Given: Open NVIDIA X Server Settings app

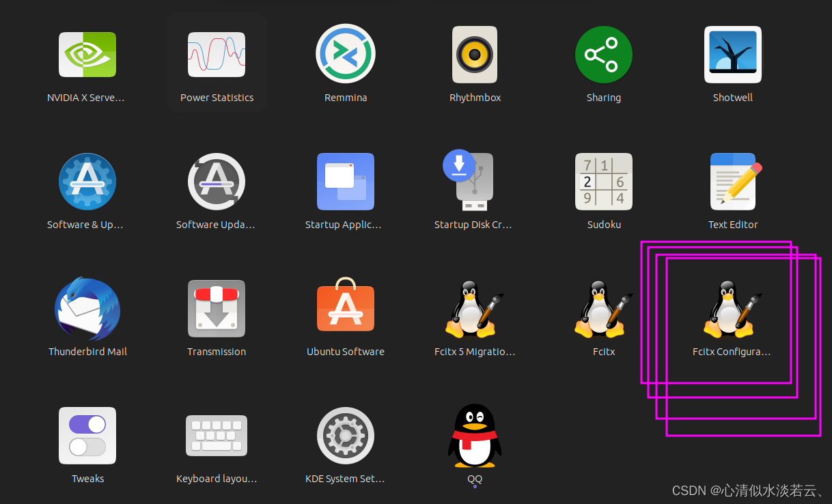Looking at the screenshot, I should 87,55.
